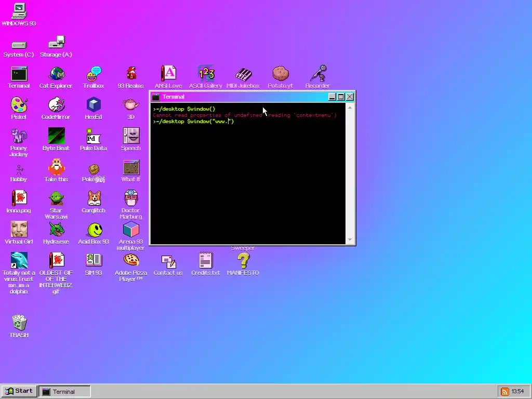This screenshot has height=399, width=532.
Task: Open What If icon
Action: 130,171
